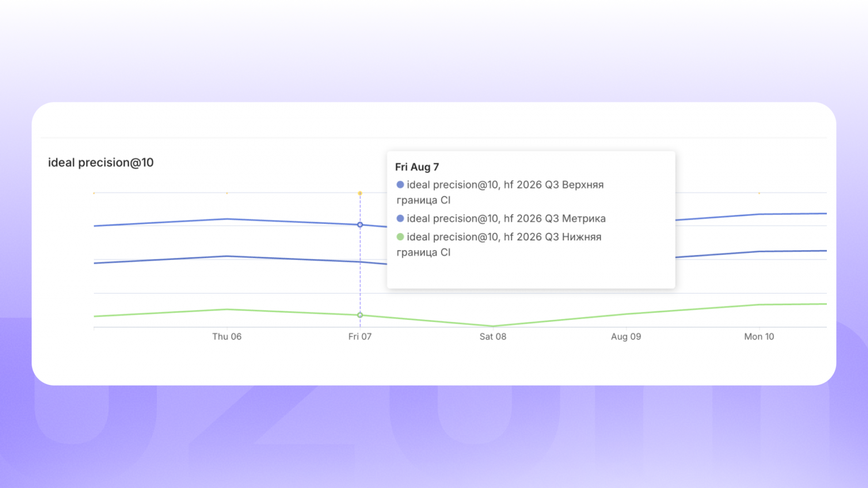Image resolution: width=868 pixels, height=488 pixels.
Task: Select the "Верхняя граница CI" tooltip text
Action: [500, 193]
